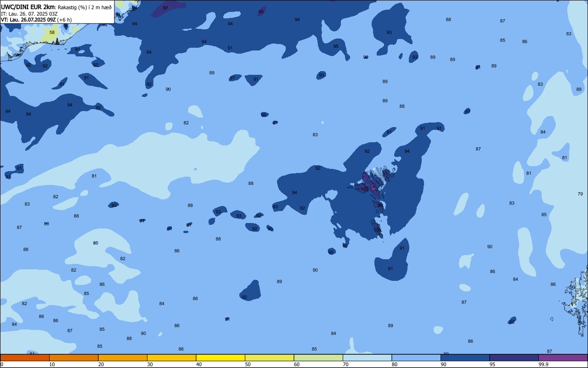This screenshot has width=588, height=368.
Task: Pick the yellow-green 50–60 legend swatch
Action: (269, 357)
